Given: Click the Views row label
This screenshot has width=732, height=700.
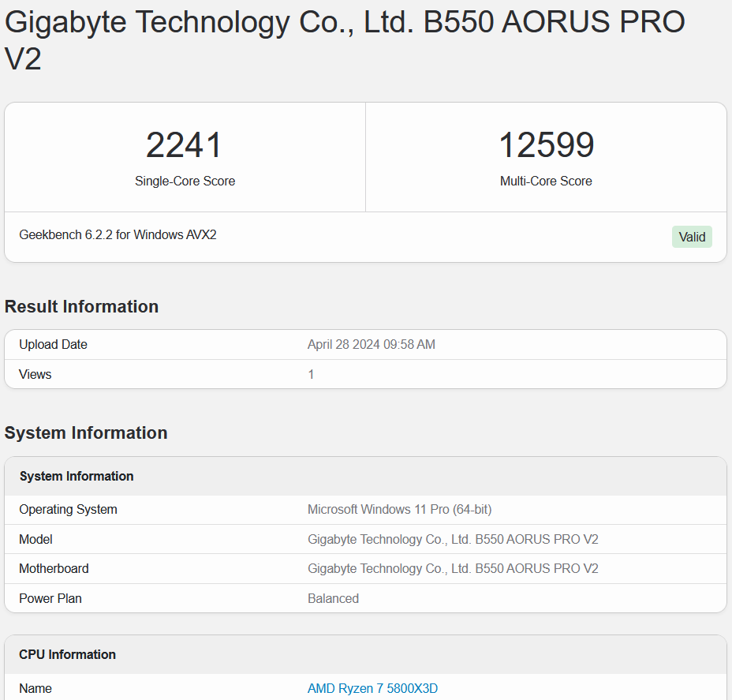Looking at the screenshot, I should (x=35, y=375).
